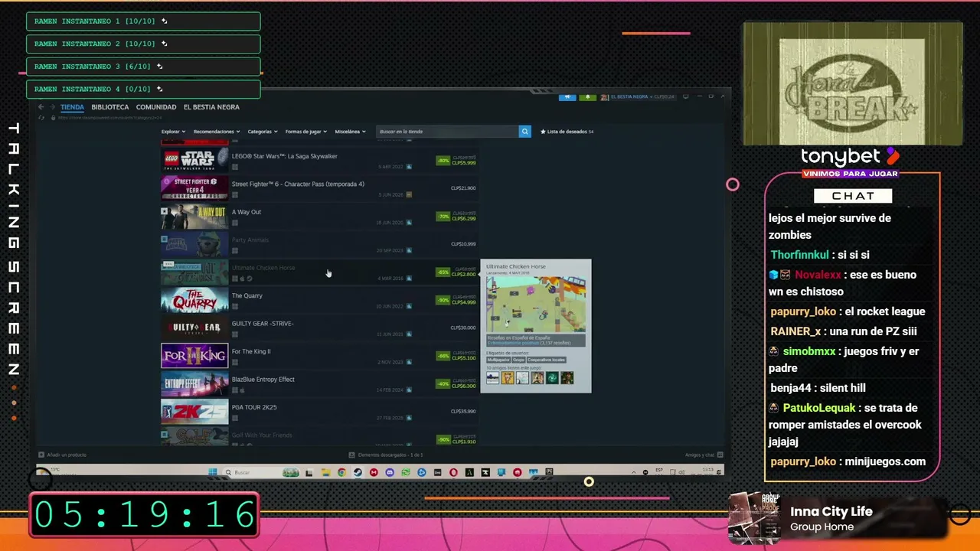Open the Categorías dropdown menu
Screen dimensions: 980x551
click(263, 132)
